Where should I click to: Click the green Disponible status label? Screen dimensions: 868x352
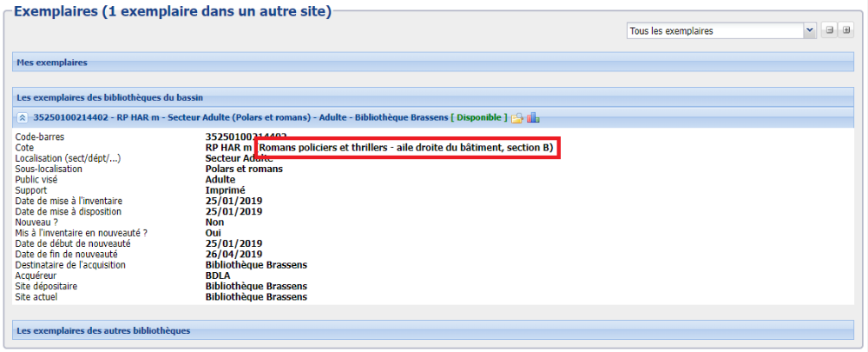(x=479, y=117)
